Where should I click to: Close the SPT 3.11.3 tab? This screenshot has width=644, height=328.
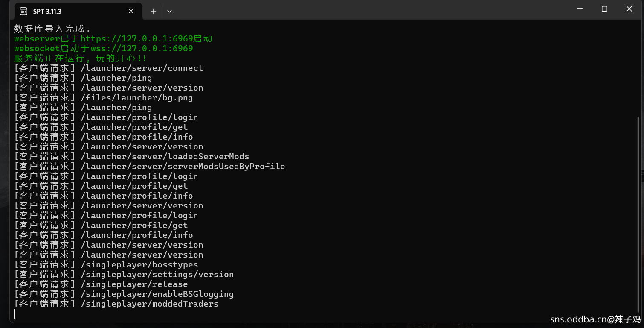[x=131, y=11]
